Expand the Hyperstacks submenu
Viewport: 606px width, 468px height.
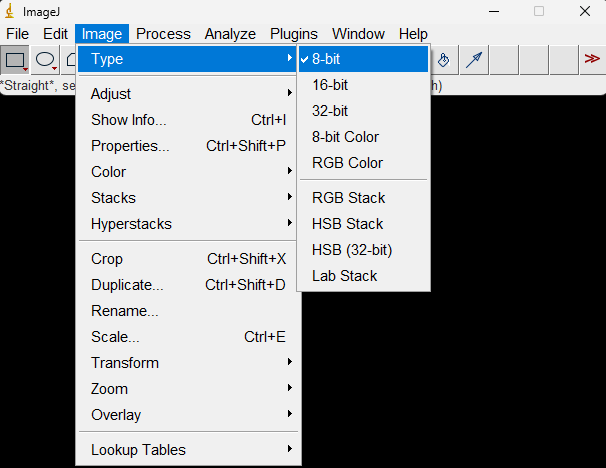coord(187,224)
